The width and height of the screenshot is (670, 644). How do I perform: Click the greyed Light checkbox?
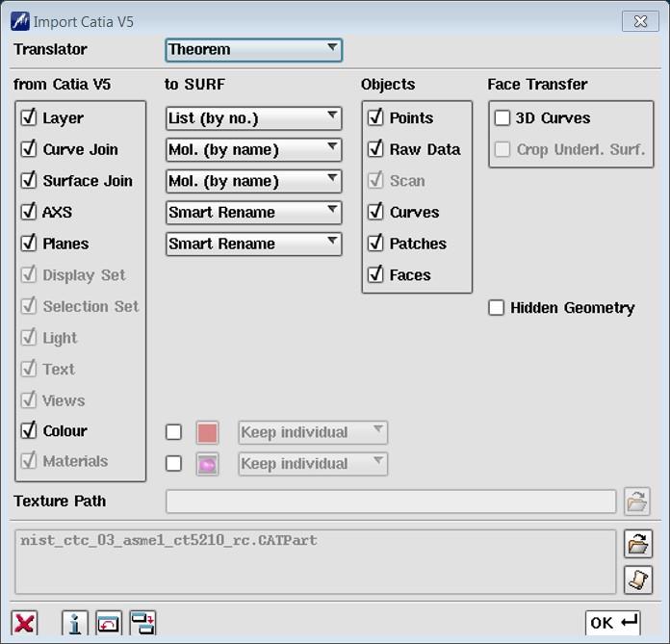click(29, 337)
